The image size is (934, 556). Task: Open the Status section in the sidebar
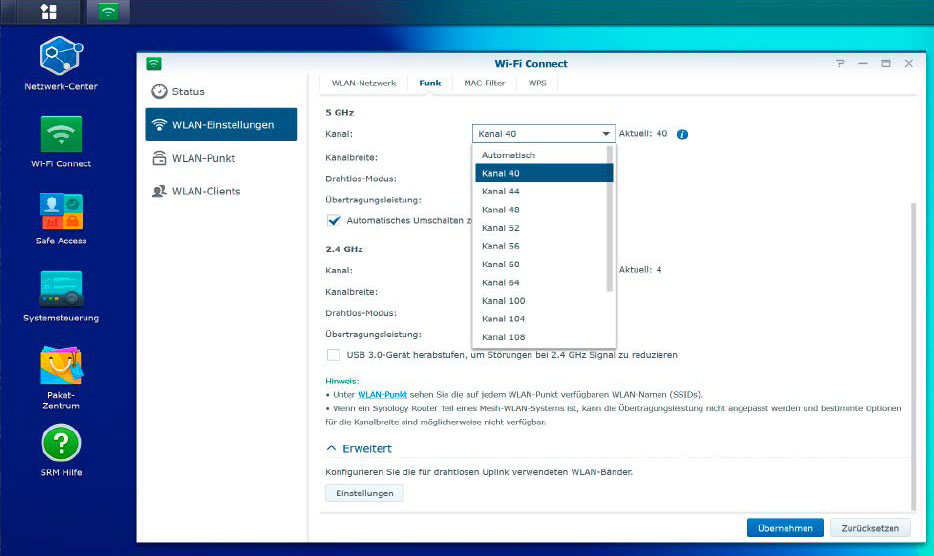point(221,91)
